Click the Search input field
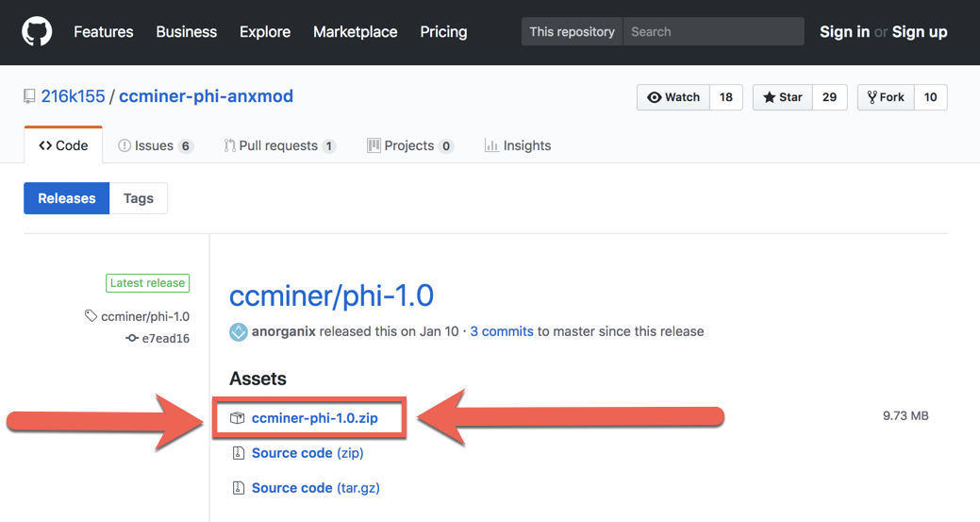The width and height of the screenshot is (980, 522). pyautogui.click(x=713, y=31)
